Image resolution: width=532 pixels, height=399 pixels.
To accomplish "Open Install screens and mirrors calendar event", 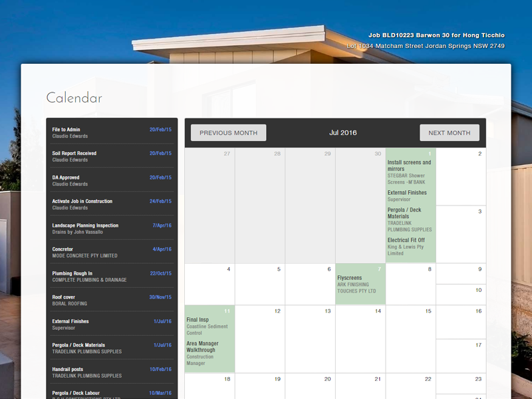I will pos(410,172).
